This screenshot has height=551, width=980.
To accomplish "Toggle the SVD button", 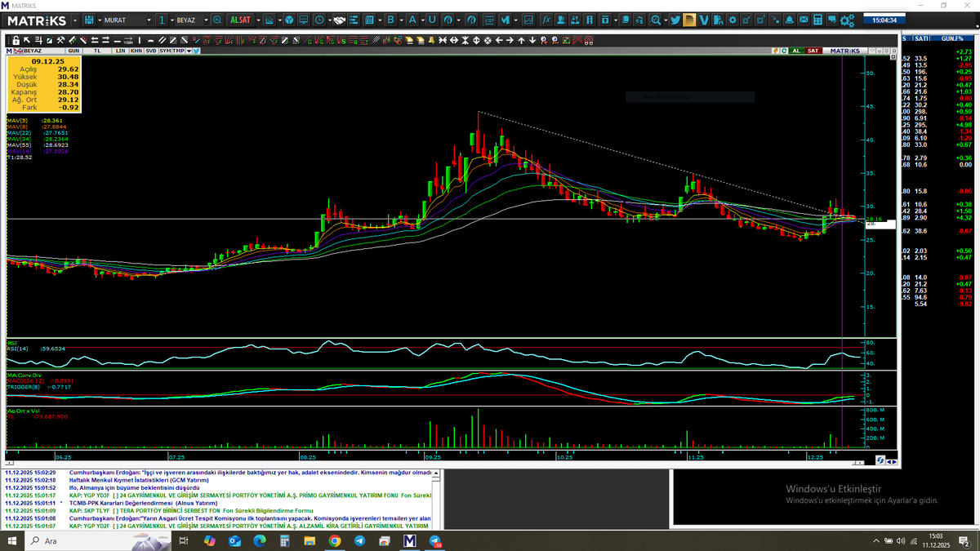I will coord(151,51).
